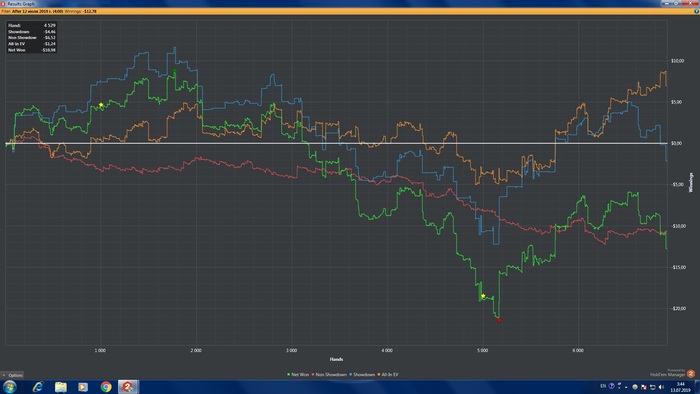Click the 'All-In EV' row in stats box
Viewport: 700px width, 394px height.
[x=32, y=44]
